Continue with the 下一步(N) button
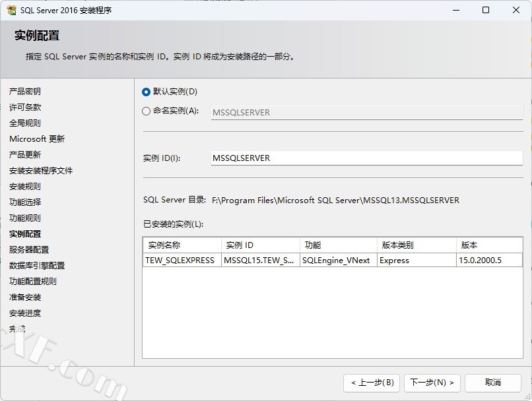Image resolution: width=532 pixels, height=401 pixels. coord(432,383)
